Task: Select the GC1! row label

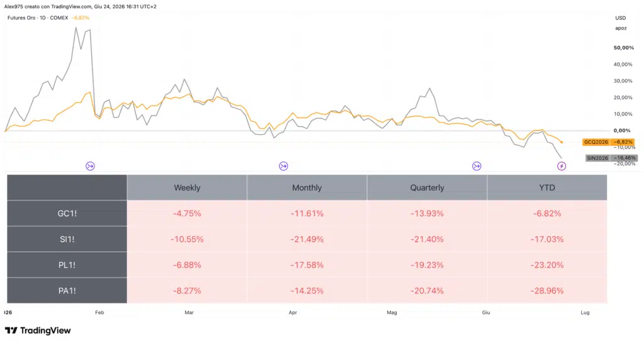Action: coord(67,214)
